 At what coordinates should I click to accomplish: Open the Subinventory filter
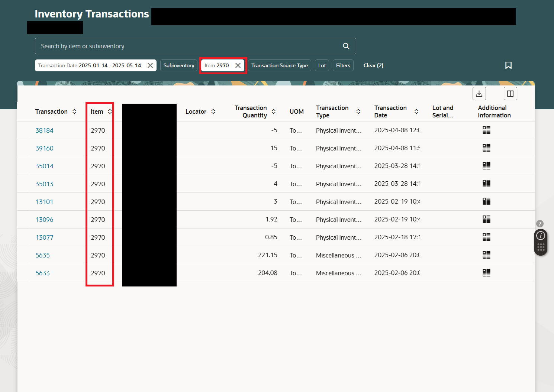pos(179,65)
